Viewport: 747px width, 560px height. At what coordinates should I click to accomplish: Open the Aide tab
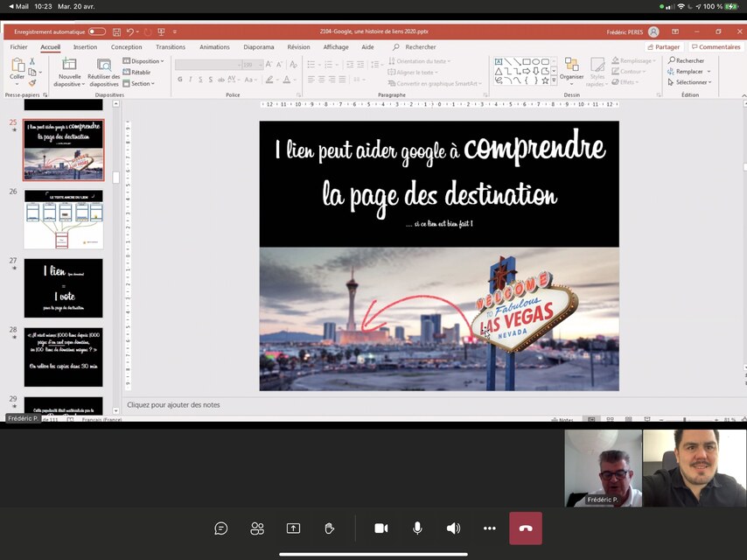pyautogui.click(x=367, y=46)
